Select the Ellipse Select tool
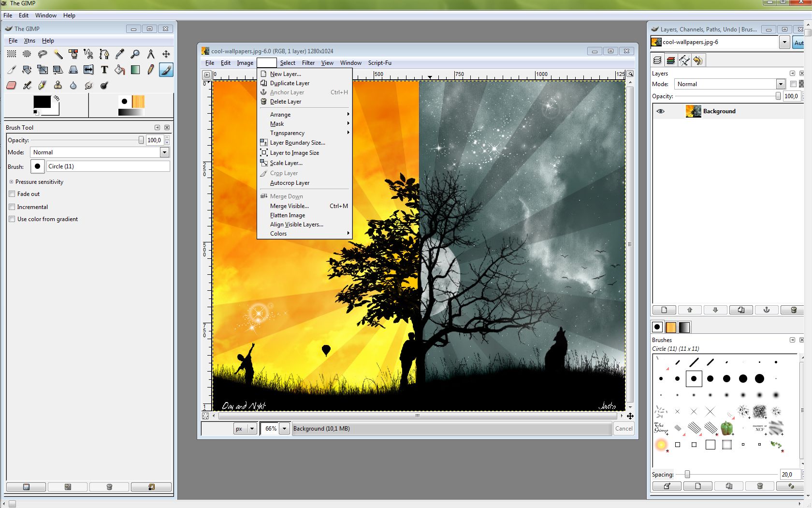Image resolution: width=812 pixels, height=508 pixels. (27, 54)
